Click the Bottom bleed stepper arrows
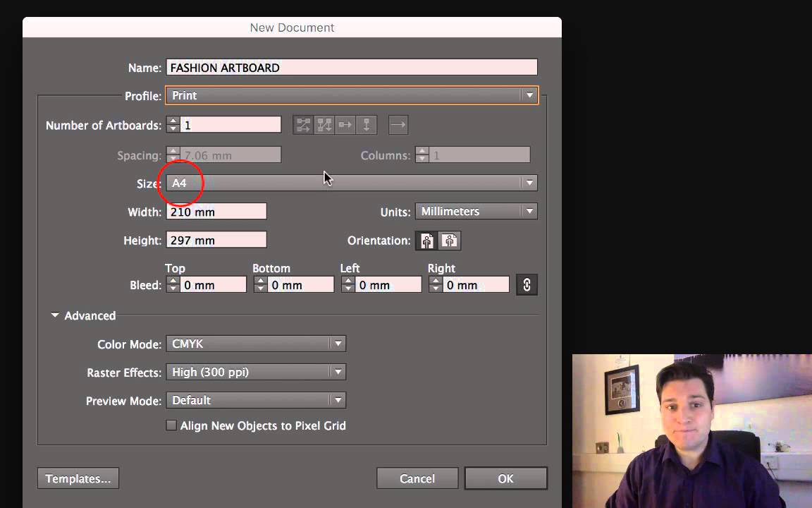The image size is (812, 508). point(261,284)
